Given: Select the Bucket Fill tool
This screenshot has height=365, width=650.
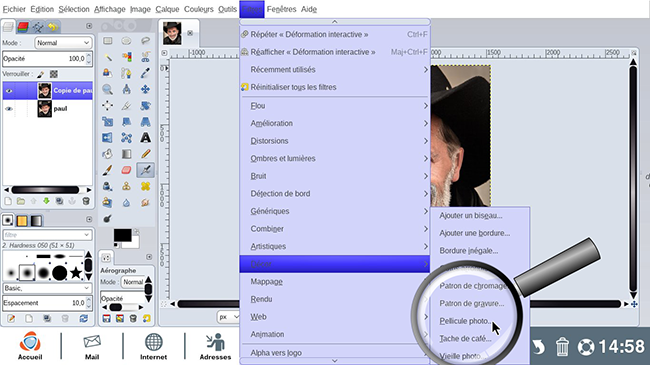Looking at the screenshot, I should coord(108,154).
